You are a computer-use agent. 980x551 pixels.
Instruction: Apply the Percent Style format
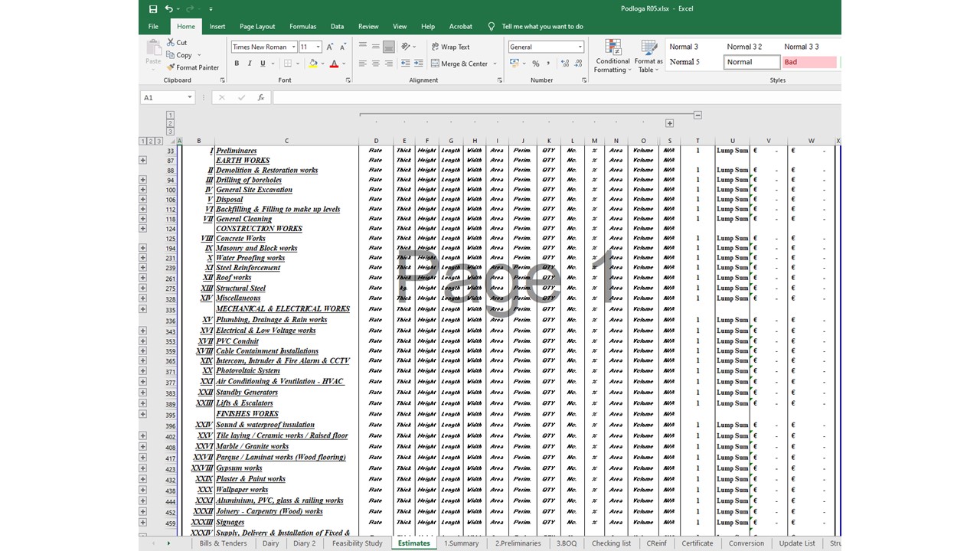click(535, 64)
